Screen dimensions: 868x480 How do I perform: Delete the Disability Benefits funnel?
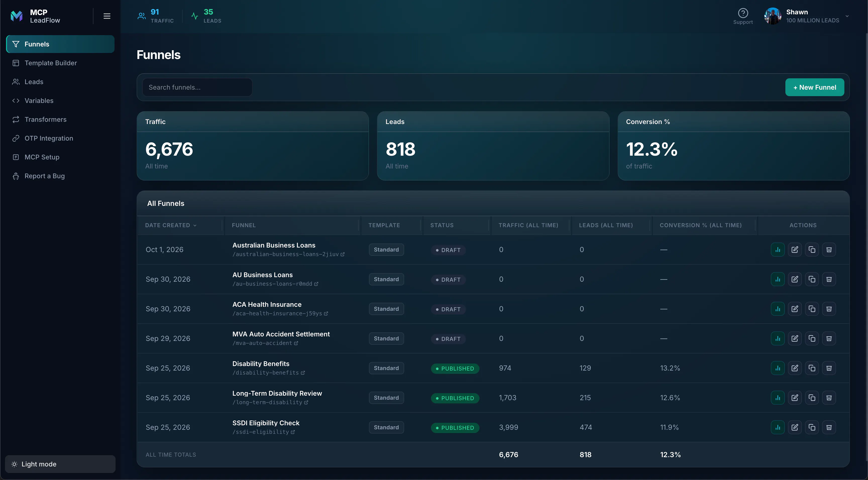coord(829,368)
